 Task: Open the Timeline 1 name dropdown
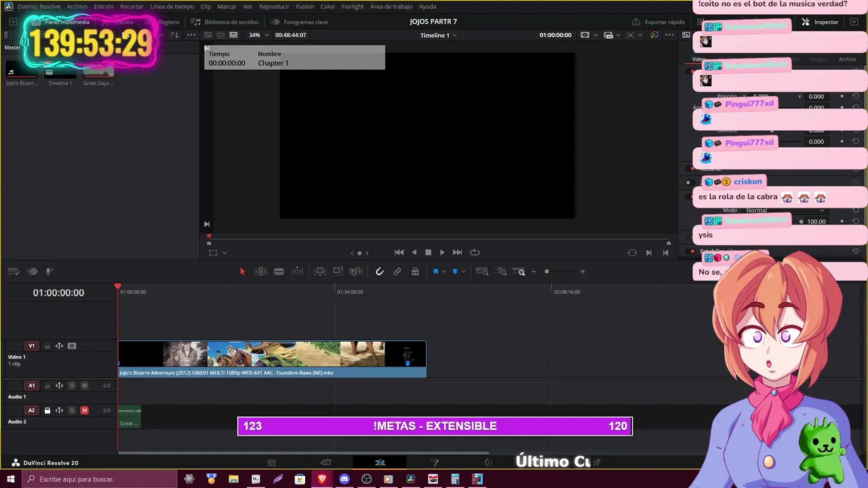point(439,35)
